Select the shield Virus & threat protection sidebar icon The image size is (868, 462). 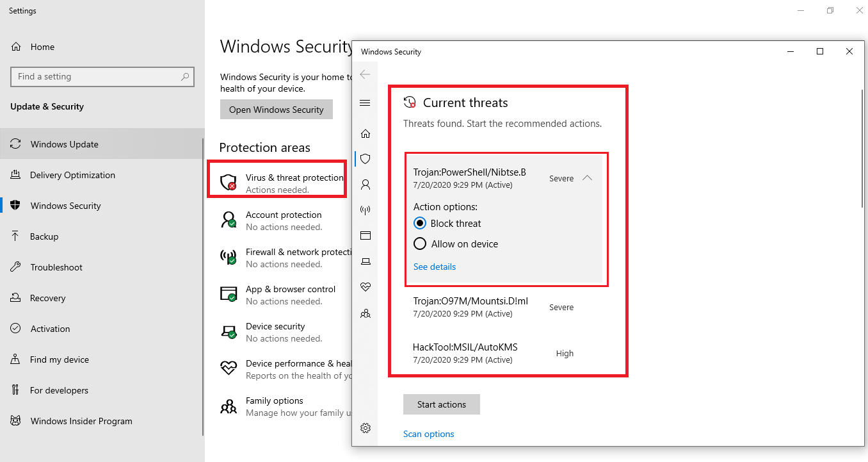pos(366,159)
